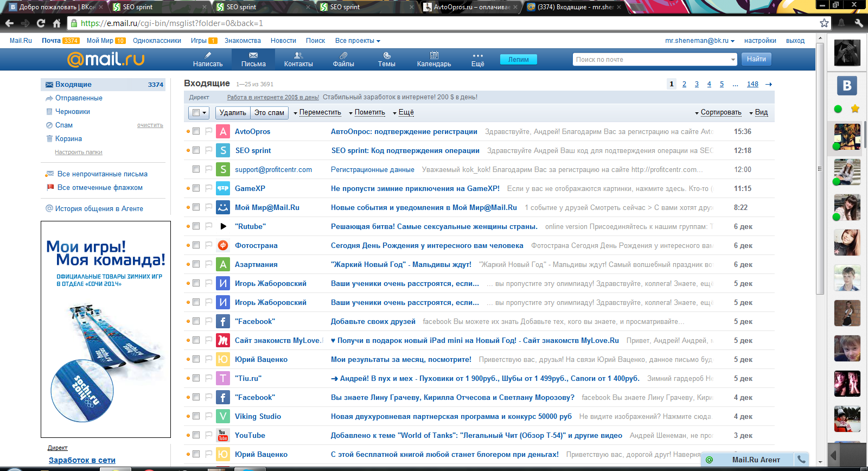Viewport: 868px width, 471px height.
Task: Select the GameXP email checkbox
Action: [x=196, y=188]
